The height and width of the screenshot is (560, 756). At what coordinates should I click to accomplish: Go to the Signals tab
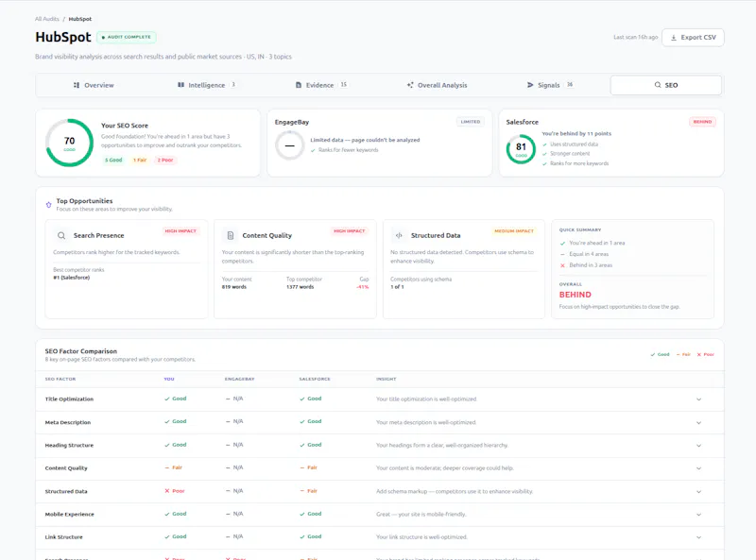[x=550, y=85]
